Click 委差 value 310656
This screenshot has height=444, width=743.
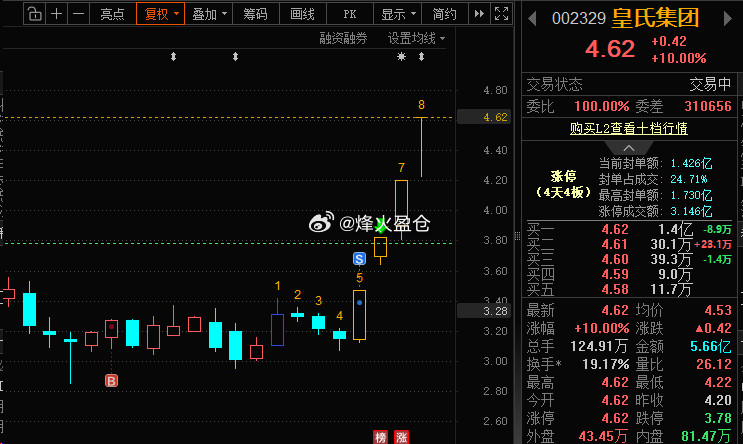(708, 106)
